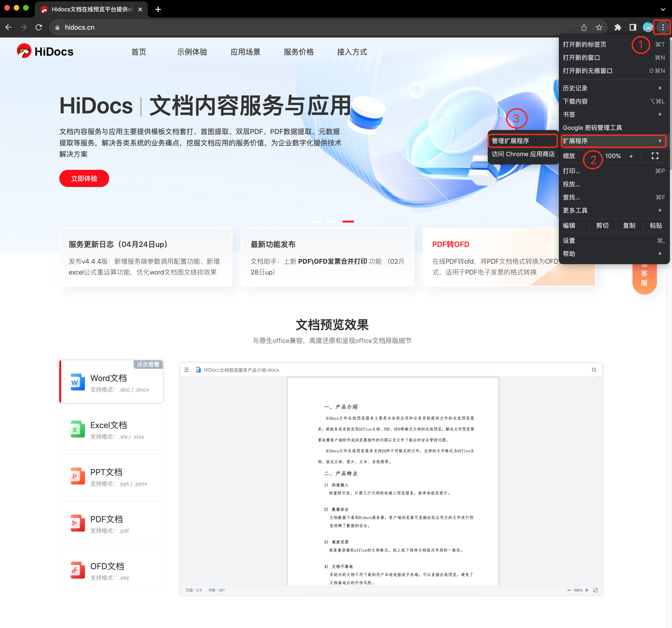Select the Word文档 card
The image size is (672, 628).
pos(111,382)
